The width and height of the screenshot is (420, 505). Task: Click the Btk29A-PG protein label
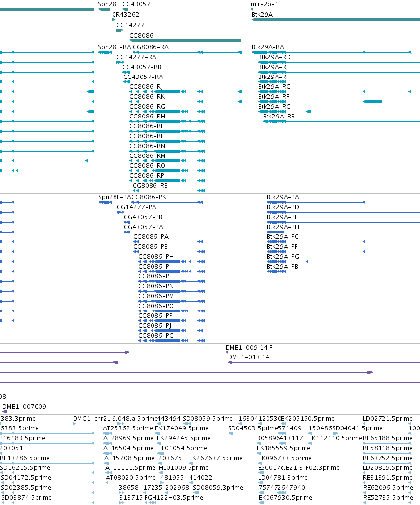coord(283,257)
